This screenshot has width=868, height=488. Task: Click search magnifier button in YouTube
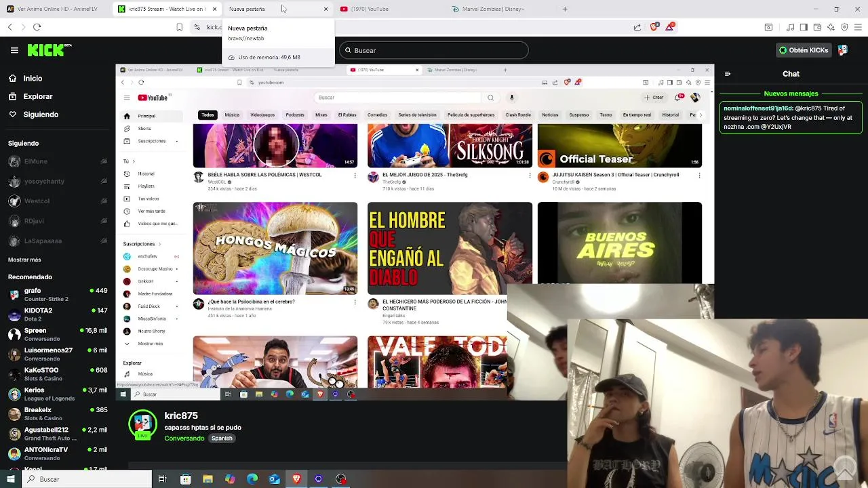coord(490,98)
